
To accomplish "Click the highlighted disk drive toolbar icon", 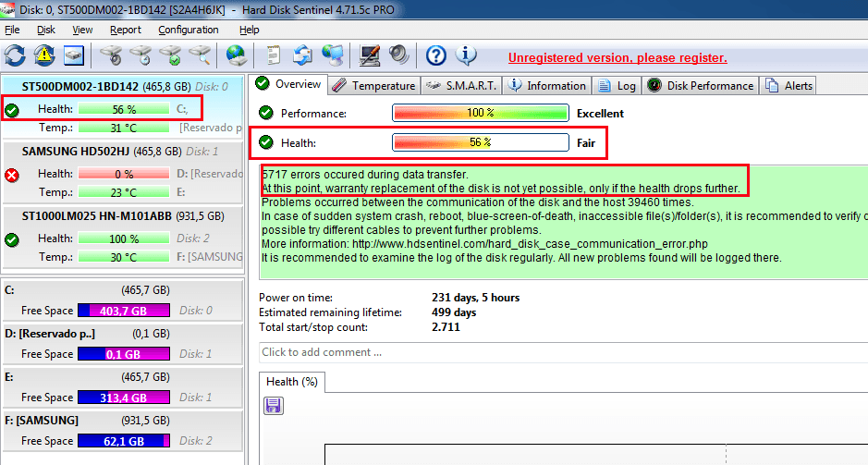I will click(74, 55).
